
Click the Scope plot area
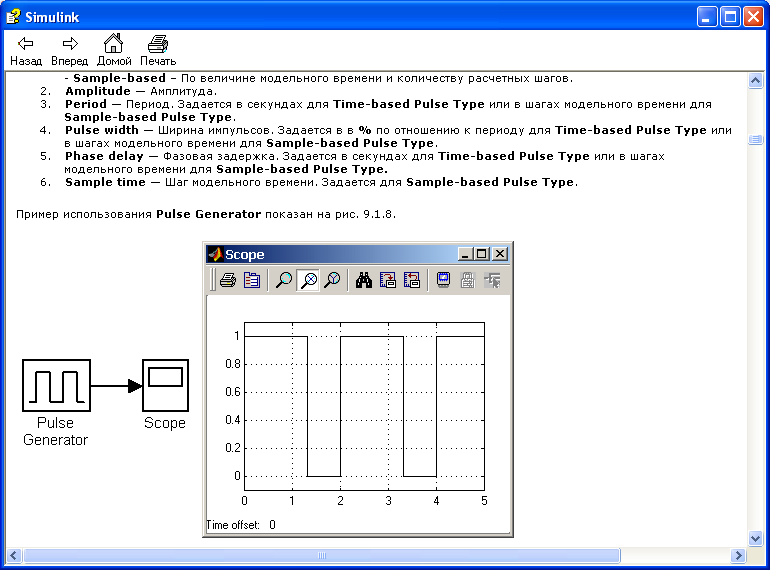pos(364,406)
